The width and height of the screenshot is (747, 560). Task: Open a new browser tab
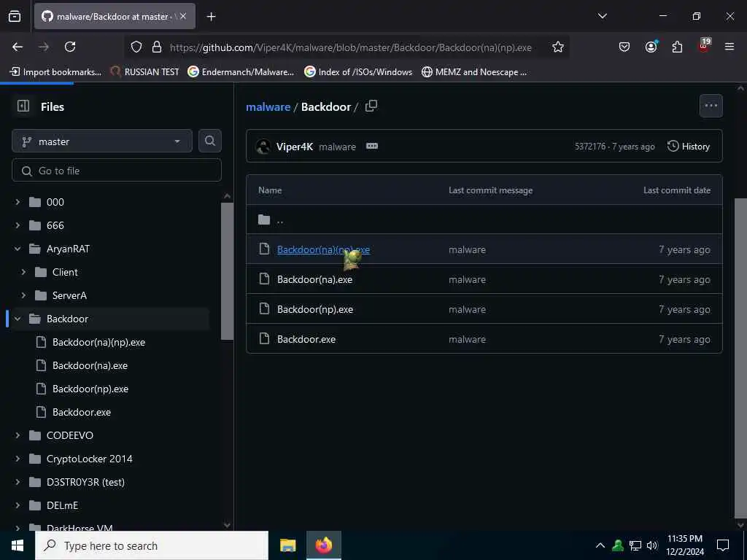click(211, 17)
